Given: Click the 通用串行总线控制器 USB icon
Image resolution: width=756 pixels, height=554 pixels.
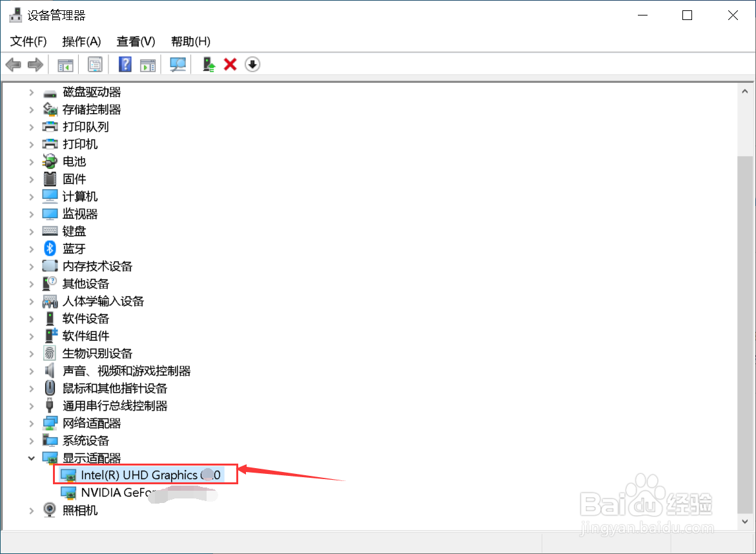Looking at the screenshot, I should (50, 405).
